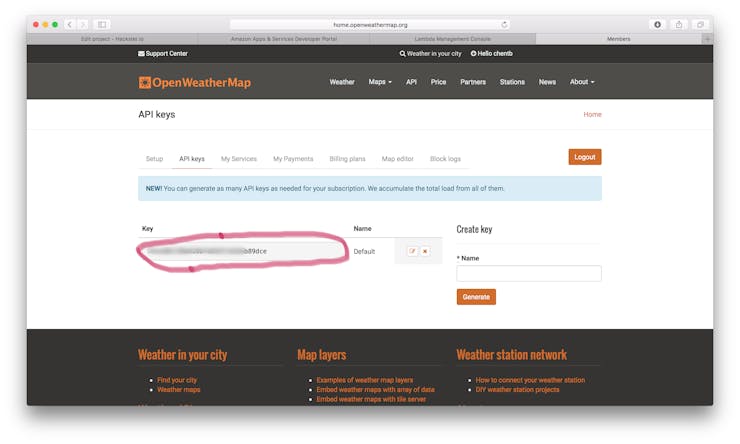Click the Home breadcrumb link

(592, 115)
